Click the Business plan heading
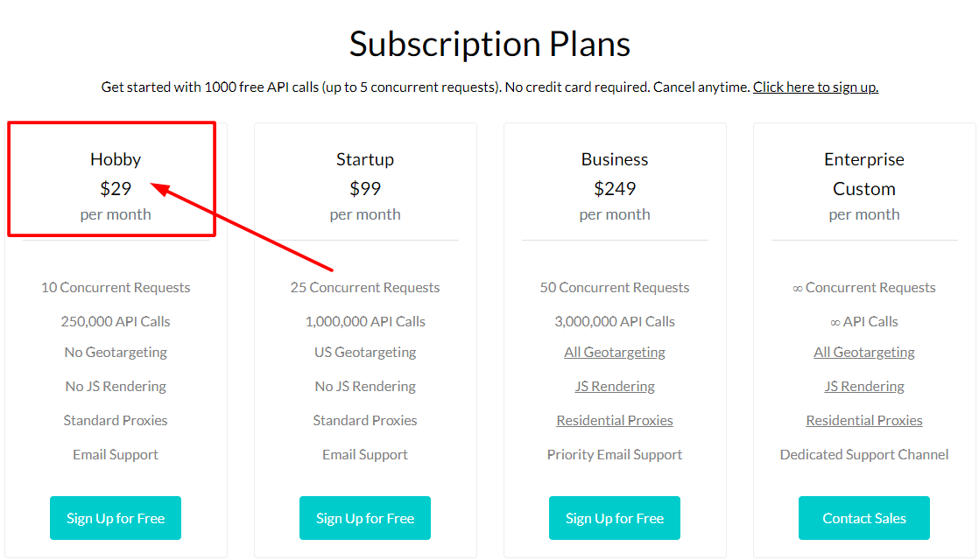The width and height of the screenshot is (979, 560). pyautogui.click(x=614, y=159)
